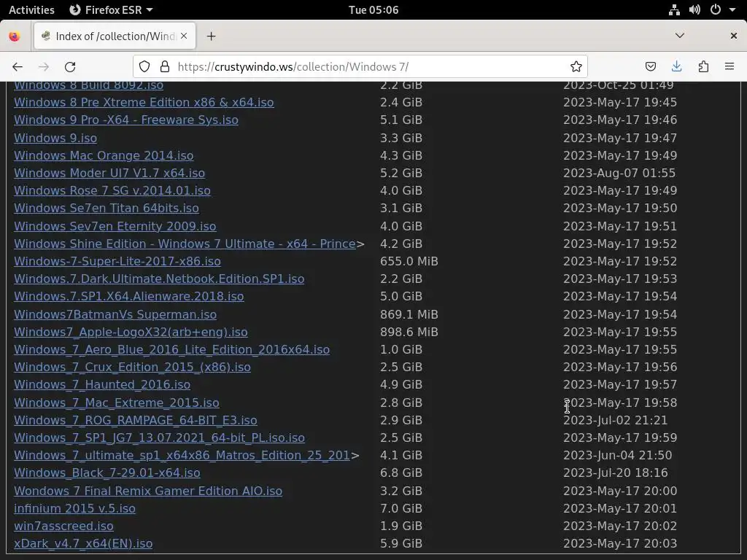Open the clock Tue 05:06 calendar
Viewport: 747px width, 560px height.
tap(373, 9)
